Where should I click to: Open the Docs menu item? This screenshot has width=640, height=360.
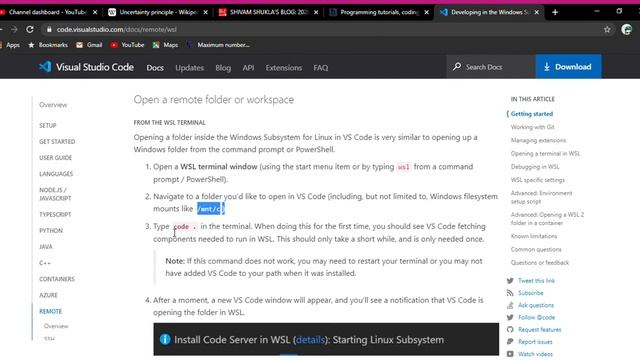155,68
